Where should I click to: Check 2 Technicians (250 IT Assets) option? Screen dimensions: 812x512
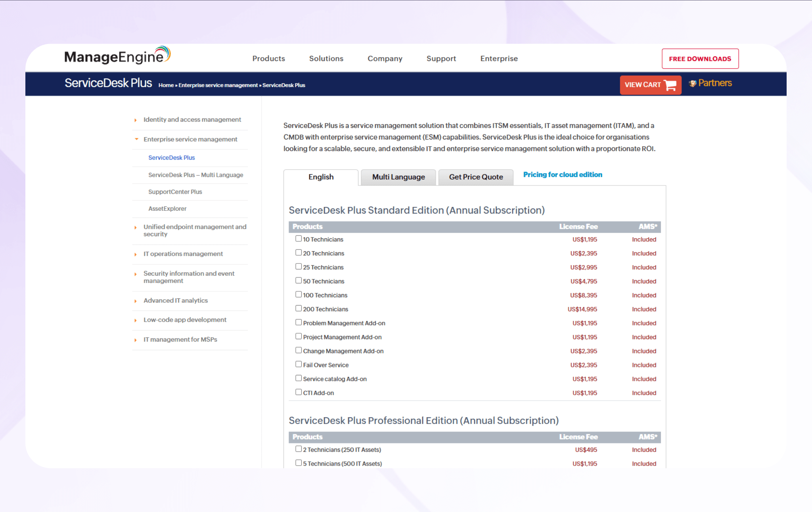coord(299,449)
